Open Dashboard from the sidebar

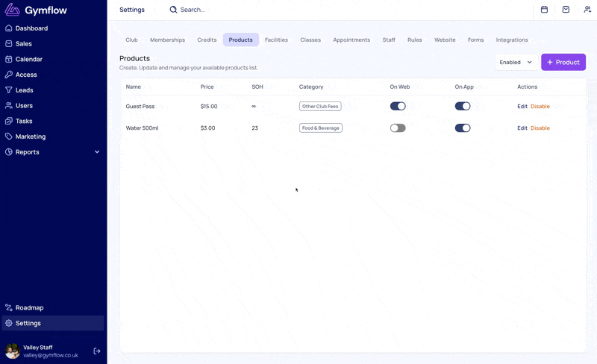click(31, 28)
